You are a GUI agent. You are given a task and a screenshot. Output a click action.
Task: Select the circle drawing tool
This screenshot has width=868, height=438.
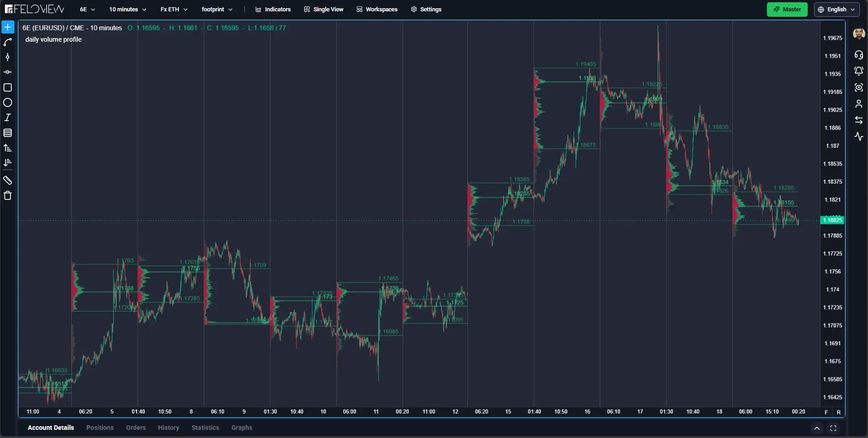coord(8,102)
